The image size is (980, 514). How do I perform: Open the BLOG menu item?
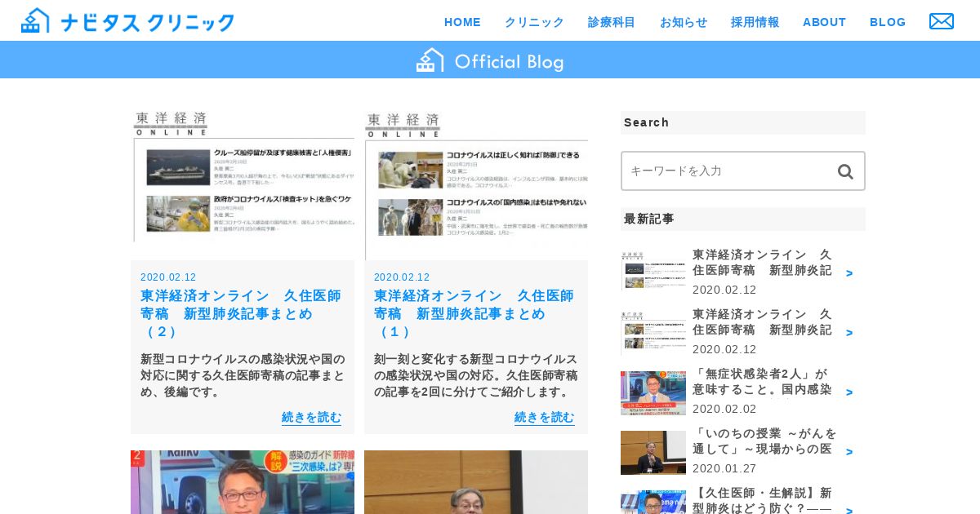pos(888,22)
